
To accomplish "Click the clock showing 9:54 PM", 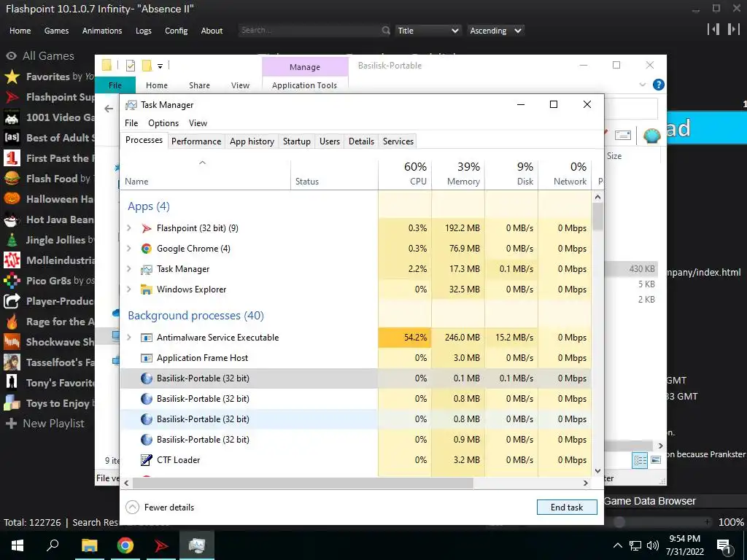I will 684,539.
